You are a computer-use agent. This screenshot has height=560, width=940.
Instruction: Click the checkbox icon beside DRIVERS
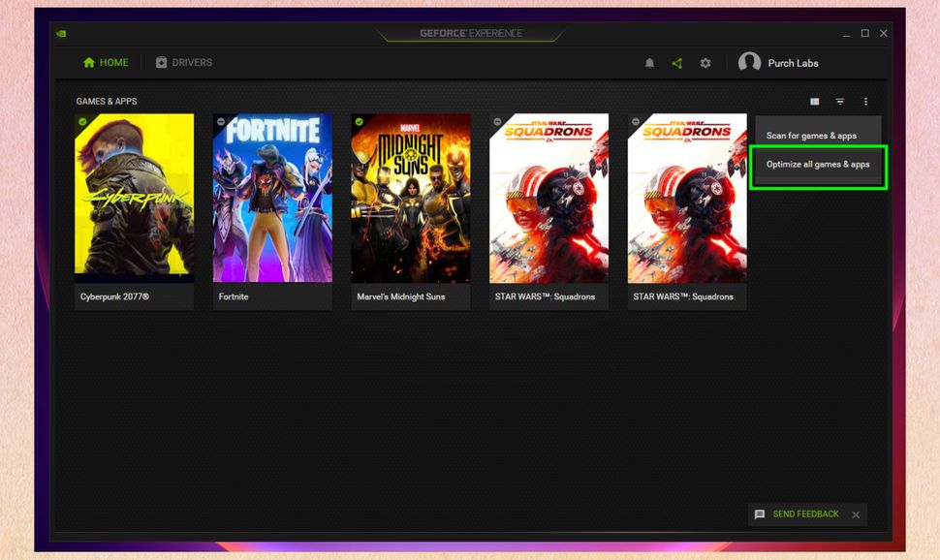[160, 62]
